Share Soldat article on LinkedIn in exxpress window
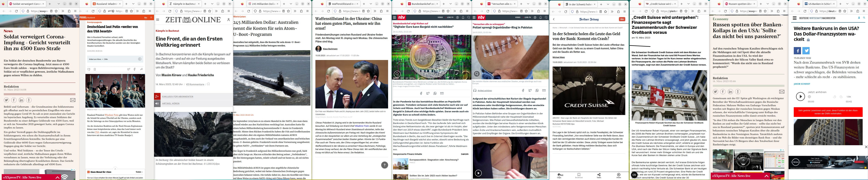Viewport: 868px width, 180px height. tap(21, 100)
